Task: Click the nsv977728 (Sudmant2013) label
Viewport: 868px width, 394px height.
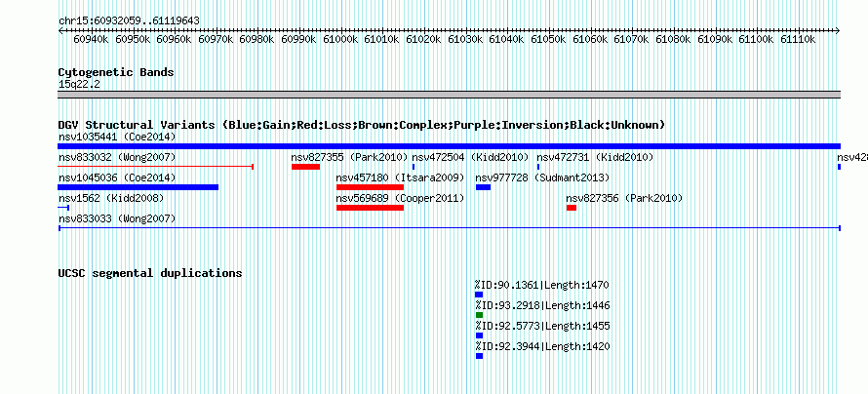Action: pyautogui.click(x=542, y=178)
